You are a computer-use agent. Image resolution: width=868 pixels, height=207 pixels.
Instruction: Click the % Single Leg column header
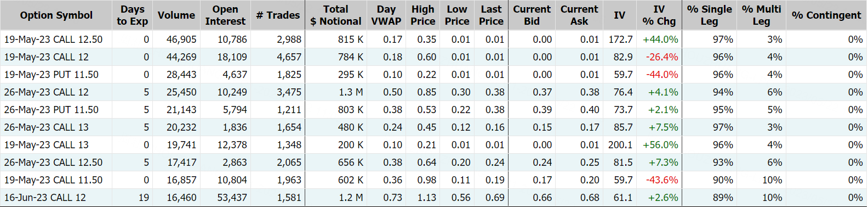(709, 15)
